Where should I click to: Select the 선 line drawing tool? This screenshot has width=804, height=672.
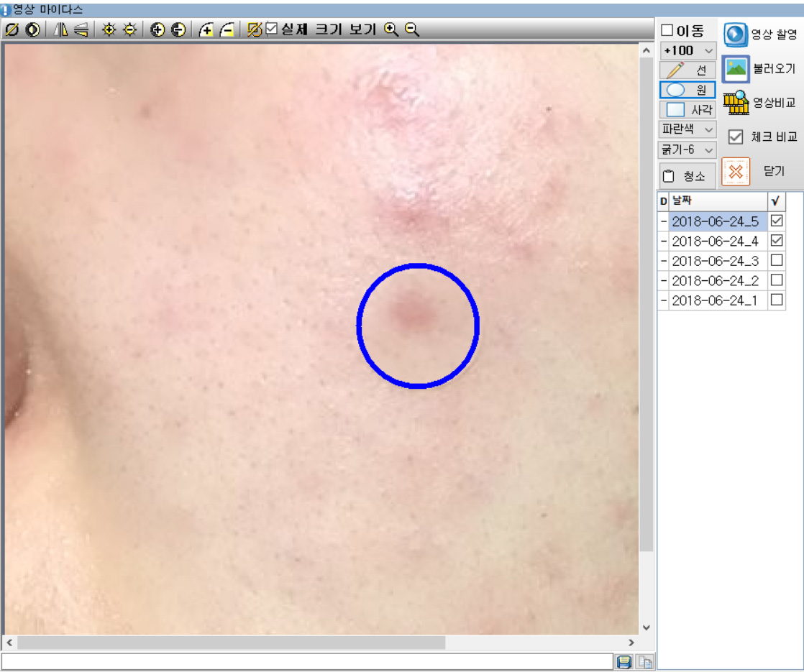[687, 70]
